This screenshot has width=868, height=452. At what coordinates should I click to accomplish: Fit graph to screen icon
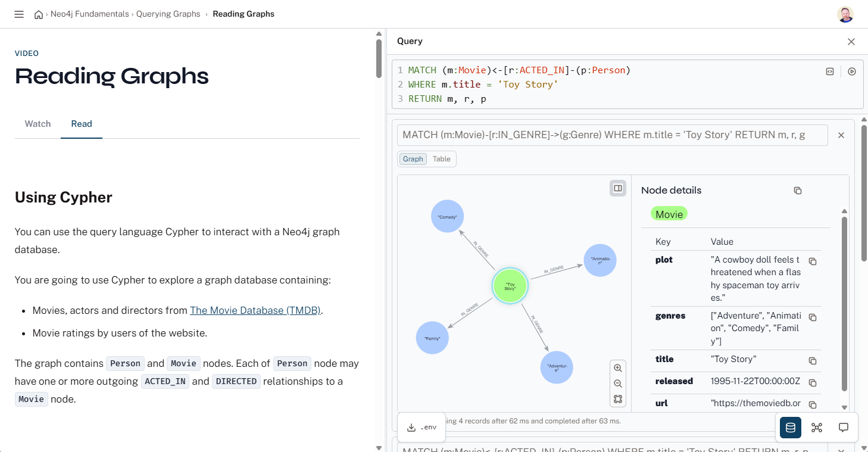click(618, 400)
